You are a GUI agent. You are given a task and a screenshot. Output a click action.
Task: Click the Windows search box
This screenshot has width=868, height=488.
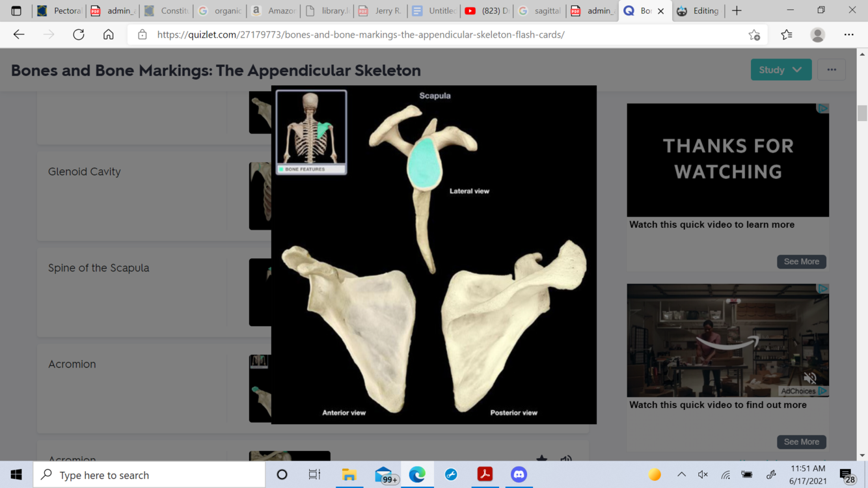pyautogui.click(x=149, y=475)
